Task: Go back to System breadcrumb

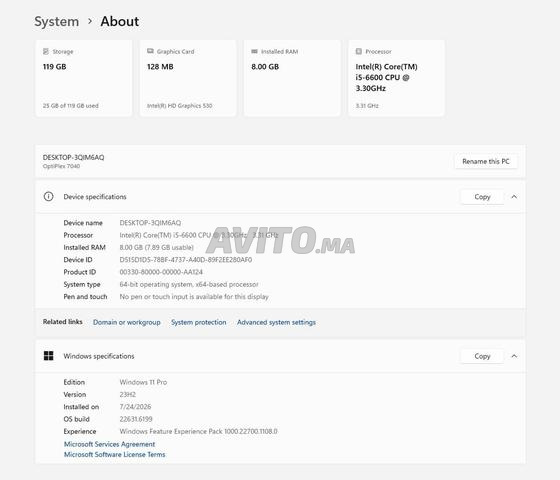Action: [56, 21]
